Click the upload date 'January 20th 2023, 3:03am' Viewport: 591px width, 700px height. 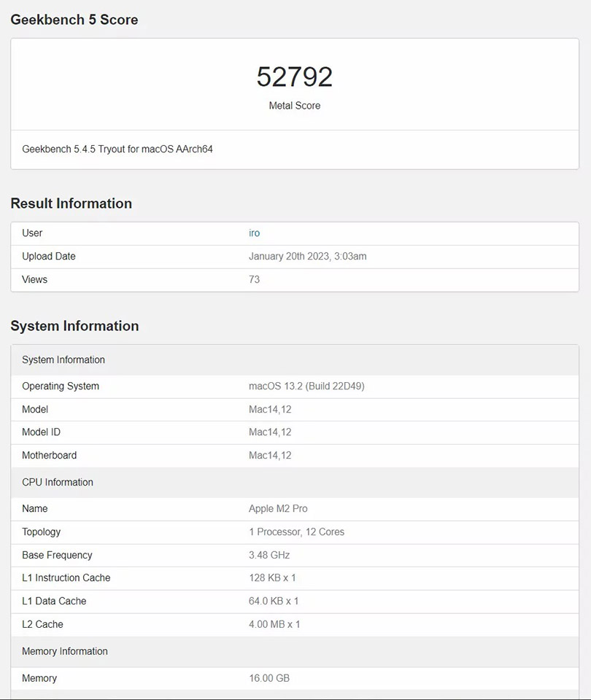307,257
